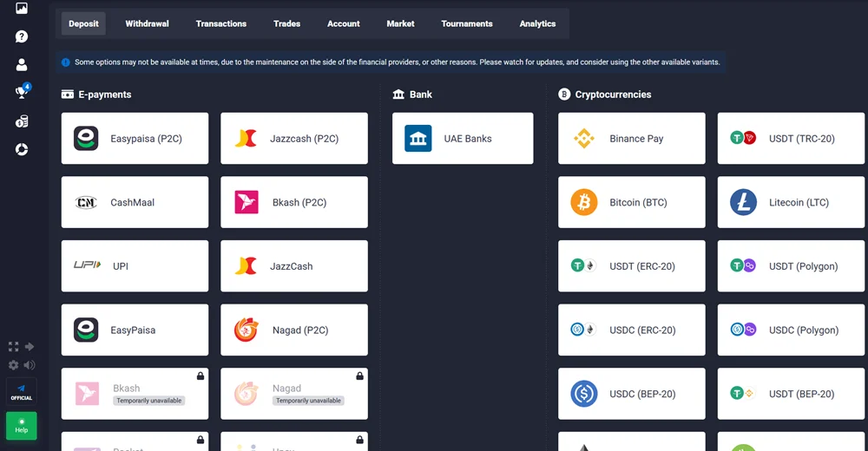
Task: Open the Tournaments tab
Action: click(467, 23)
